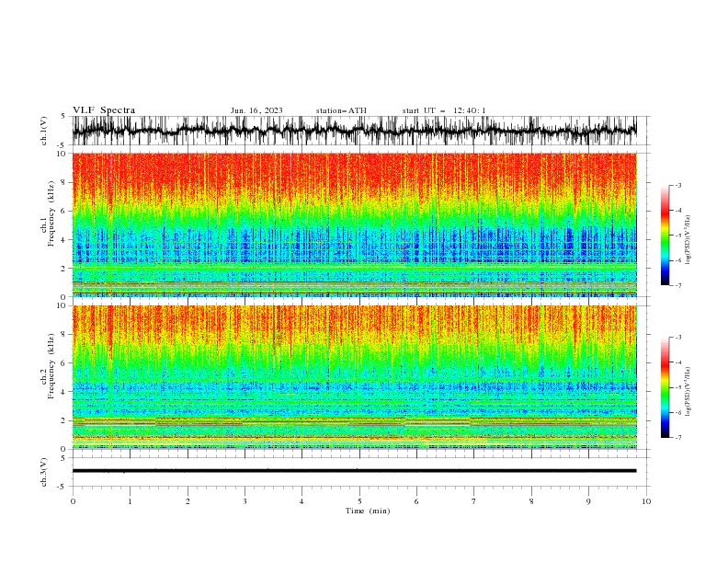Click the 'station=ATH' label
The height and width of the screenshot is (563, 728).
(x=341, y=110)
